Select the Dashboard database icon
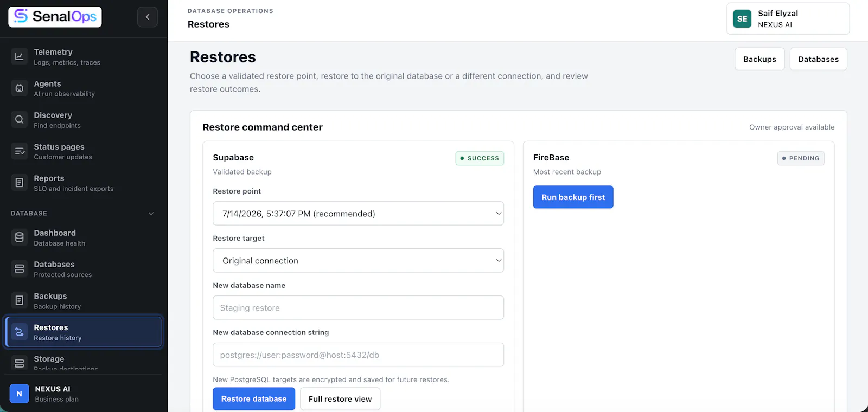Image resolution: width=868 pixels, height=412 pixels. pos(20,237)
